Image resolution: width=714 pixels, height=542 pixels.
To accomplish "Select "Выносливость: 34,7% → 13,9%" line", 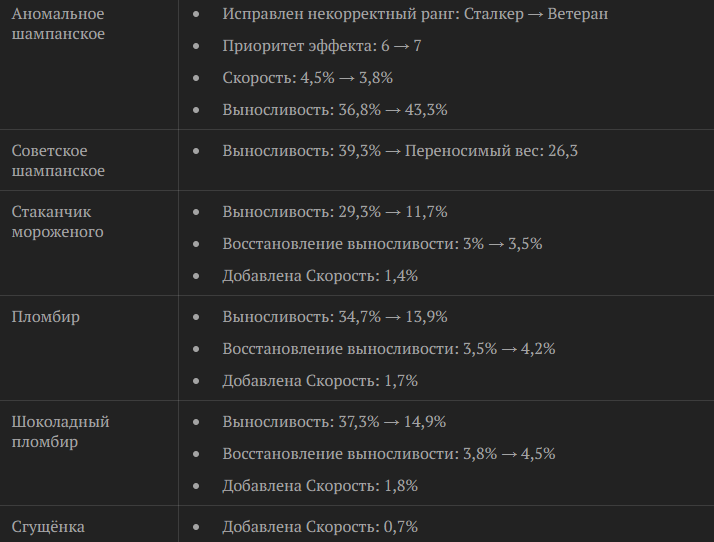I will click(x=334, y=317).
